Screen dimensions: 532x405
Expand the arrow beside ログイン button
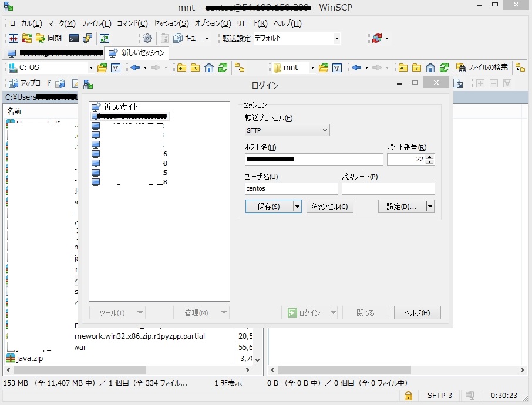tap(333, 313)
